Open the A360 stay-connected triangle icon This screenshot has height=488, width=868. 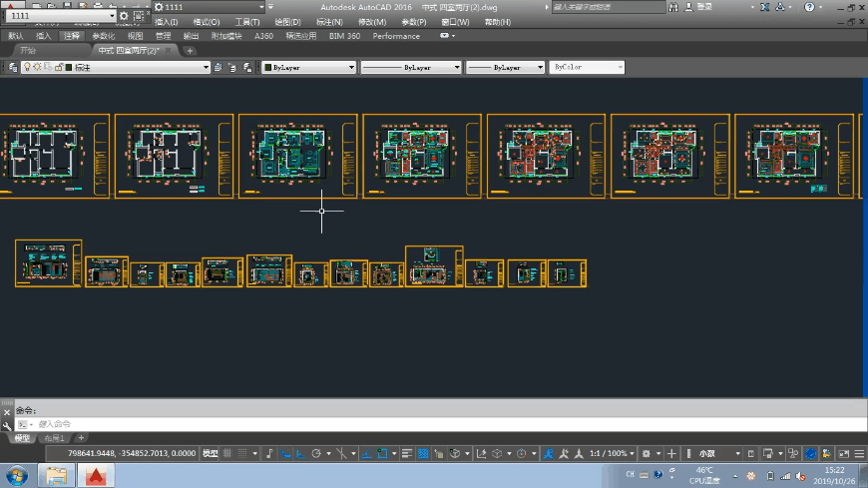tap(780, 7)
